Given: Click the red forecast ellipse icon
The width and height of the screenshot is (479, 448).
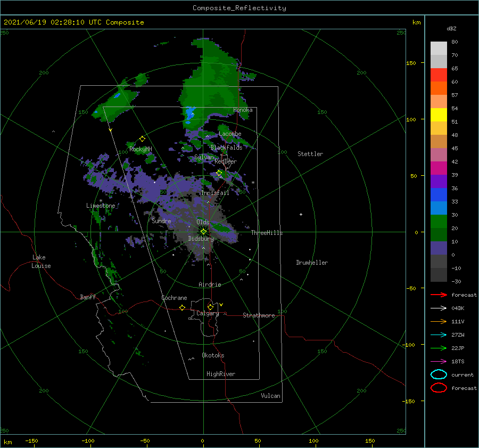Looking at the screenshot, I should 439,388.
